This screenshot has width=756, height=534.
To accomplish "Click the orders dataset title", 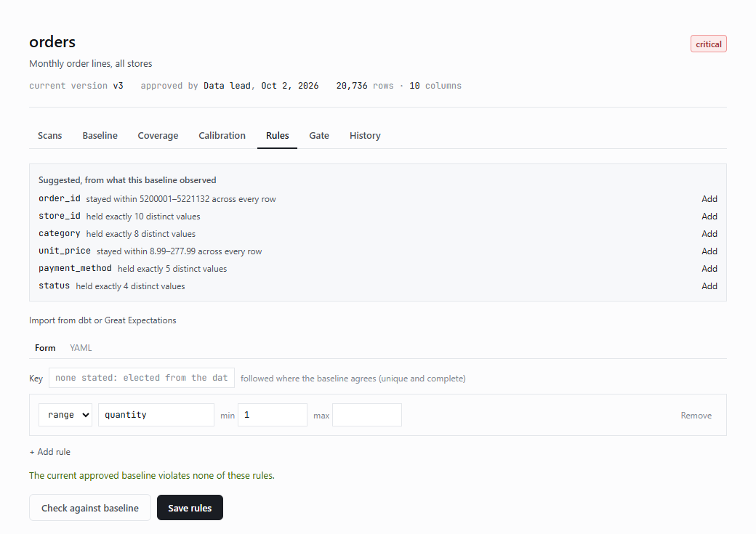I will coord(52,42).
